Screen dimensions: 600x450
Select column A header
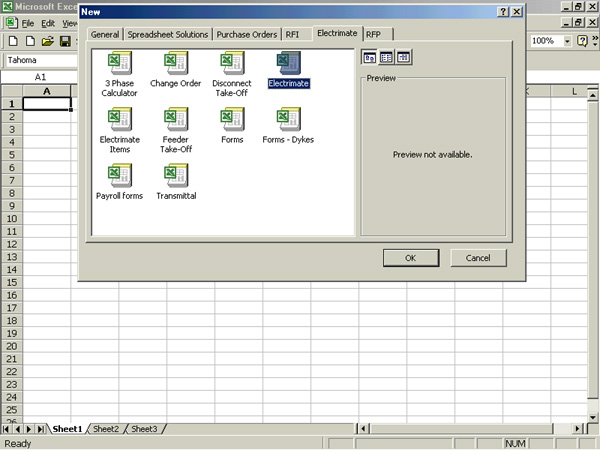tap(47, 91)
